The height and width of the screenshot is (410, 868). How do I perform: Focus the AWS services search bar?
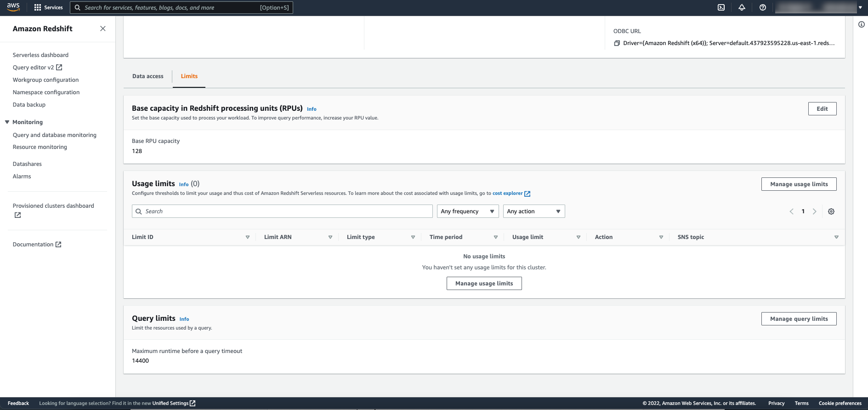[181, 7]
